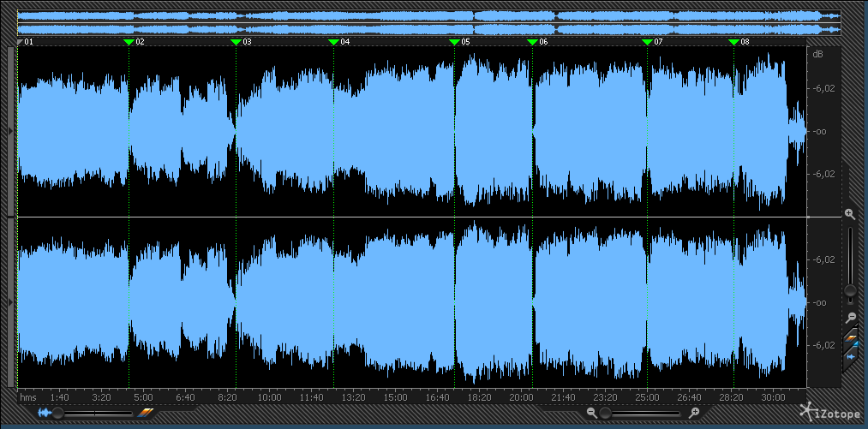Select the orange spectrogram view icon at bottom left
The height and width of the screenshot is (429, 868).
145,413
